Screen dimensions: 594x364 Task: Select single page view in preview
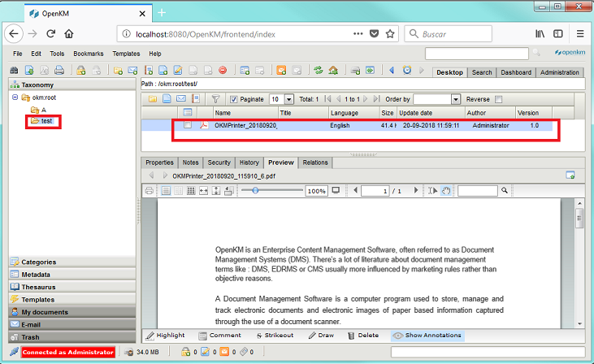click(x=166, y=190)
